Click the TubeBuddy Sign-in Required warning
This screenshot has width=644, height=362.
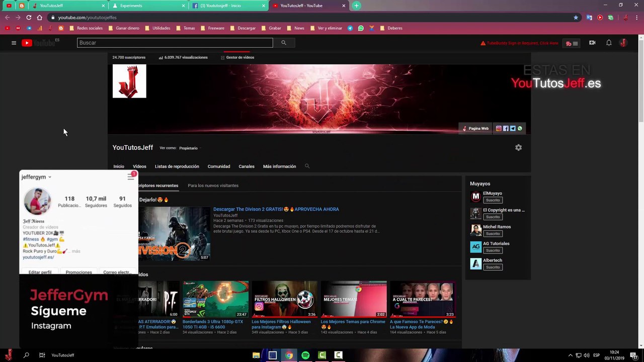click(x=519, y=43)
